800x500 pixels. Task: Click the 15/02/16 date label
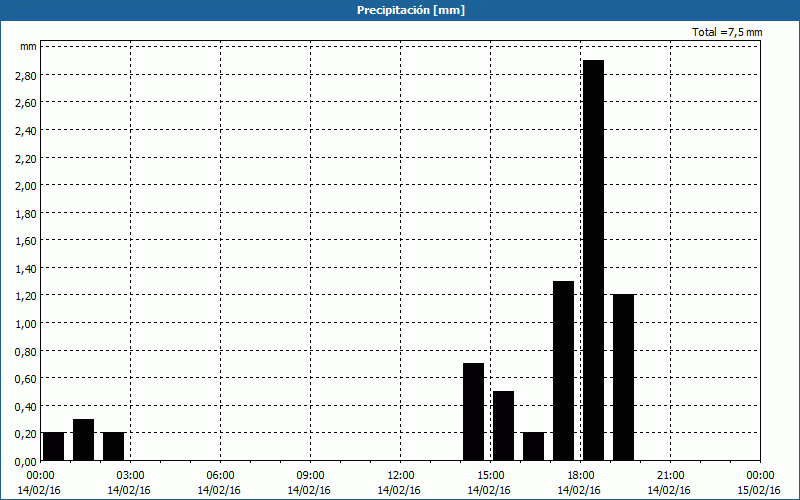coord(759,490)
